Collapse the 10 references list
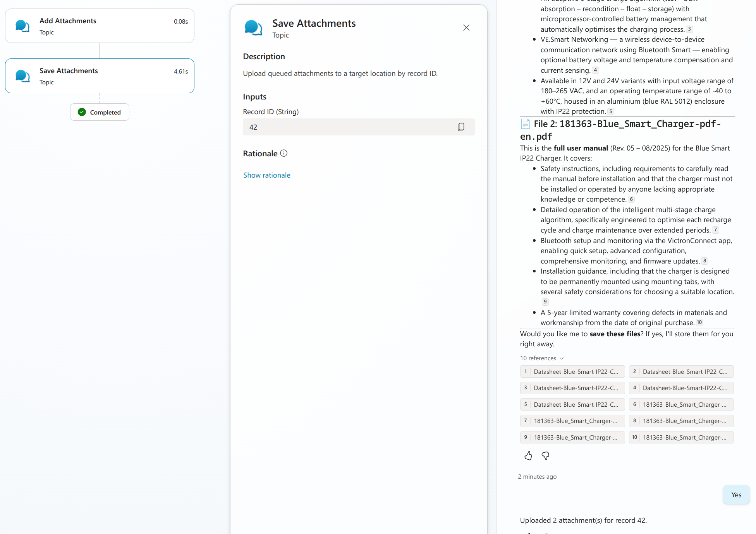The height and width of the screenshot is (534, 756). pyautogui.click(x=542, y=358)
